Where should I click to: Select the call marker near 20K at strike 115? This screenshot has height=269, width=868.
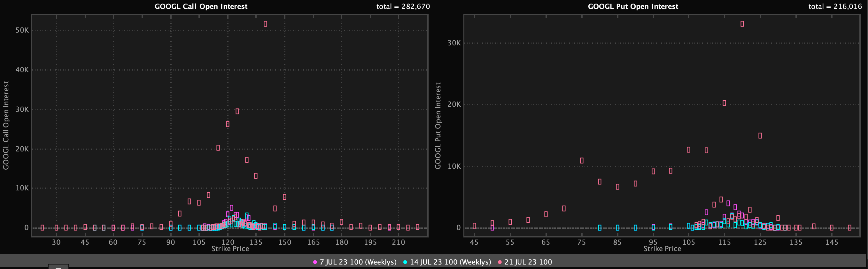[x=218, y=148]
